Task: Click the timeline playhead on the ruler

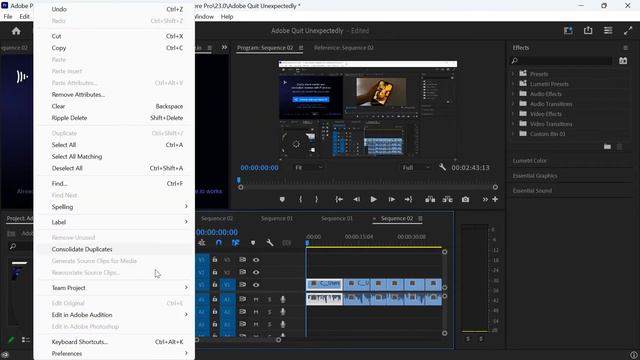Action: [x=307, y=242]
